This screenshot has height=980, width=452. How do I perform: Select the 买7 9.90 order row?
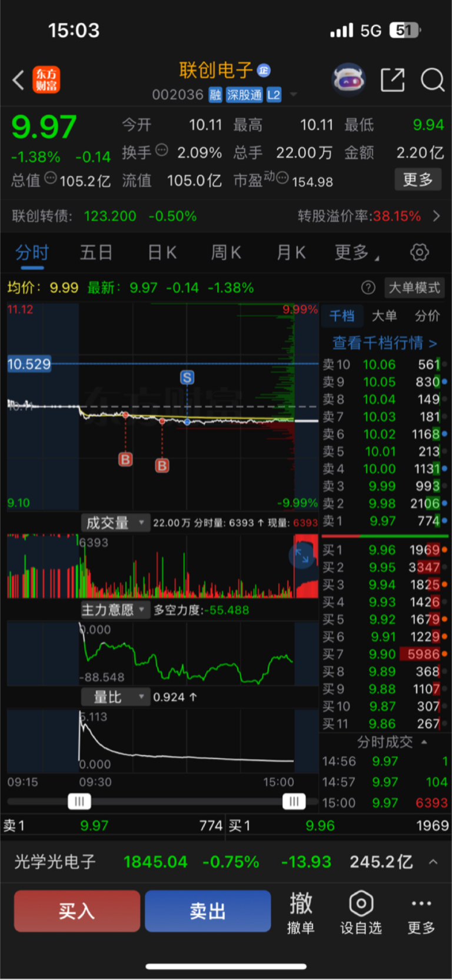[x=385, y=655]
